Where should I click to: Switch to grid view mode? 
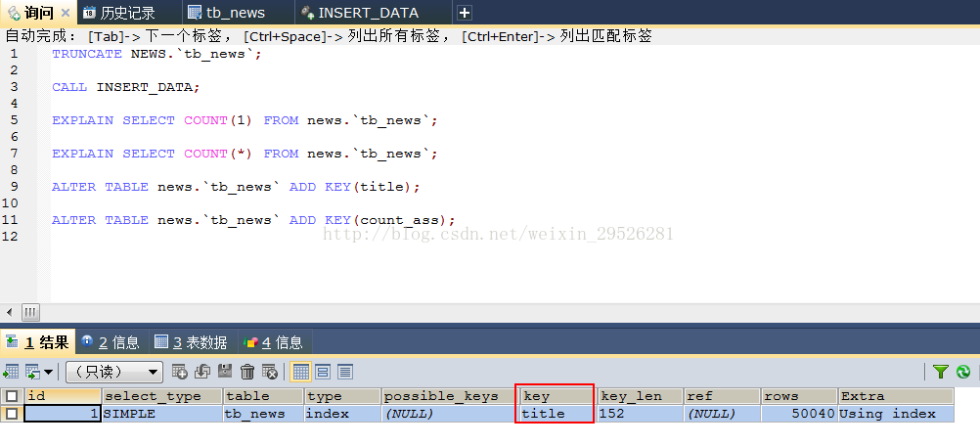(301, 373)
